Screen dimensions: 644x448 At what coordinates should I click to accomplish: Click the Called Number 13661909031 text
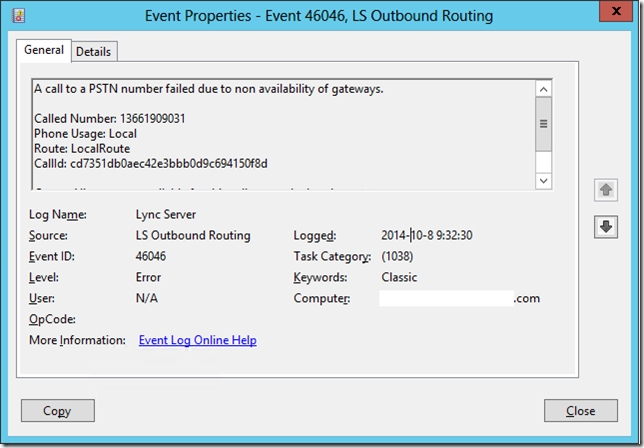coord(110,119)
